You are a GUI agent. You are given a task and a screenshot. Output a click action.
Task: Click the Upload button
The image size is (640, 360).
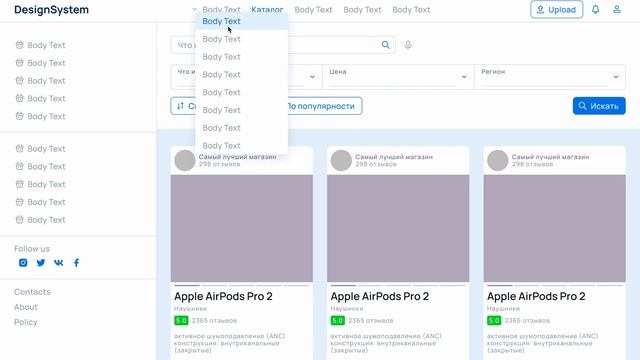[557, 9]
